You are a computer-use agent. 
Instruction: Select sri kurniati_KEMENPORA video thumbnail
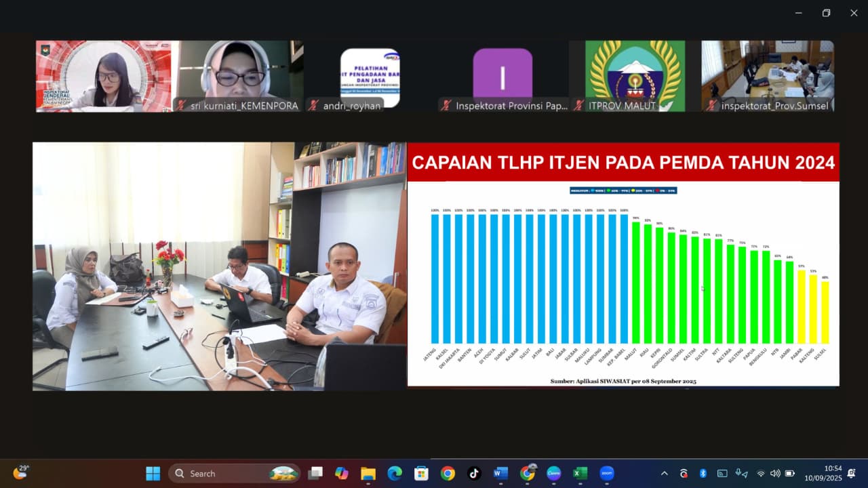[238, 76]
